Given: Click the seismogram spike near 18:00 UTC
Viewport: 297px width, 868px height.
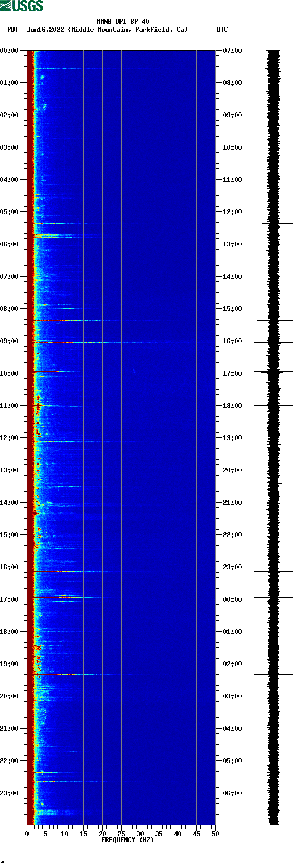Looking at the screenshot, I should tap(273, 405).
